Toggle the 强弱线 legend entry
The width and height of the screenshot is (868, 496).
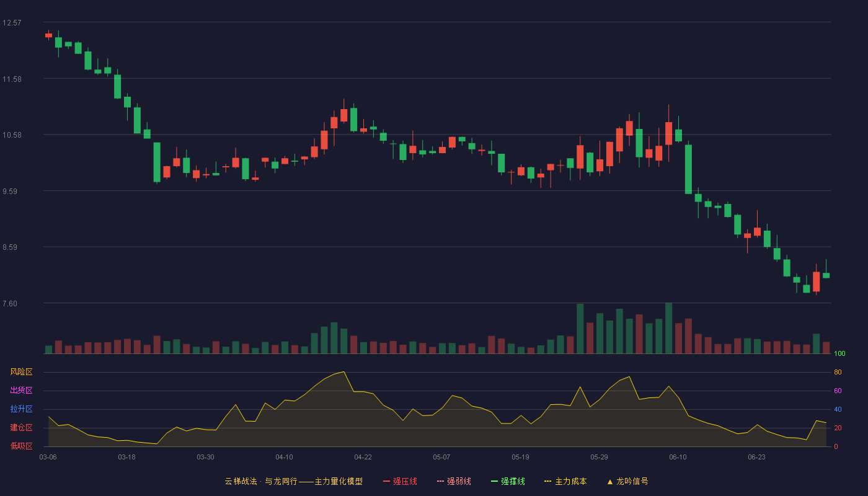click(x=454, y=481)
